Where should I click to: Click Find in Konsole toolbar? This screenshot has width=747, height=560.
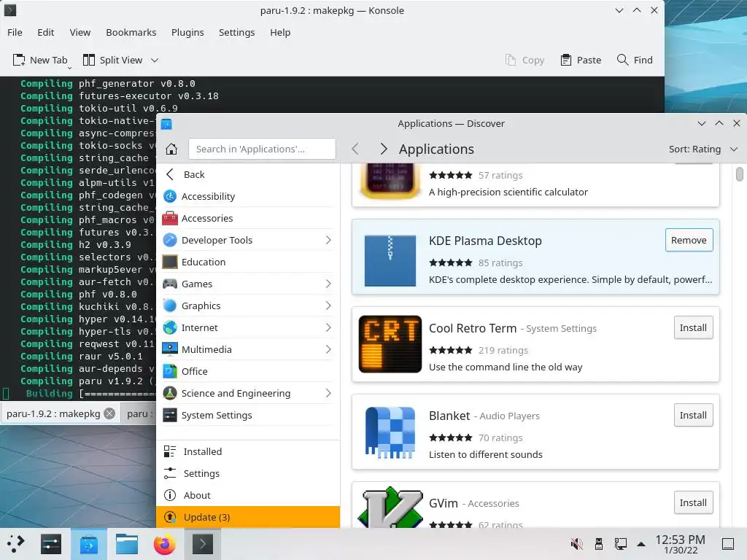[635, 60]
